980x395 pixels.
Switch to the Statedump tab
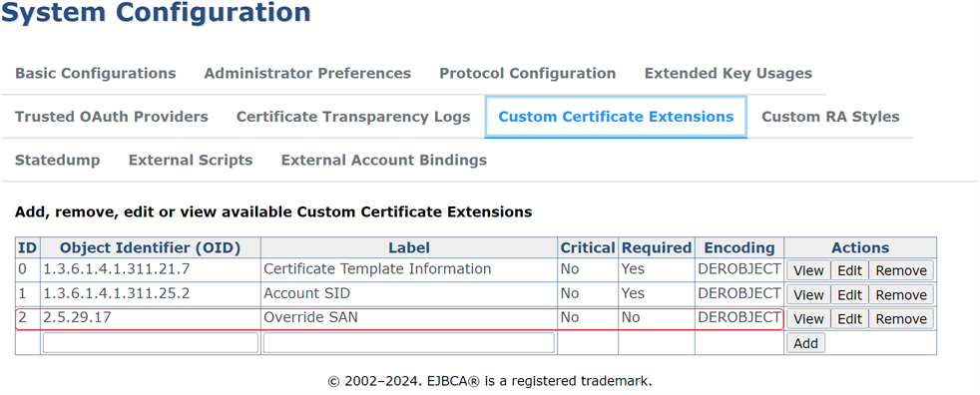click(x=58, y=160)
